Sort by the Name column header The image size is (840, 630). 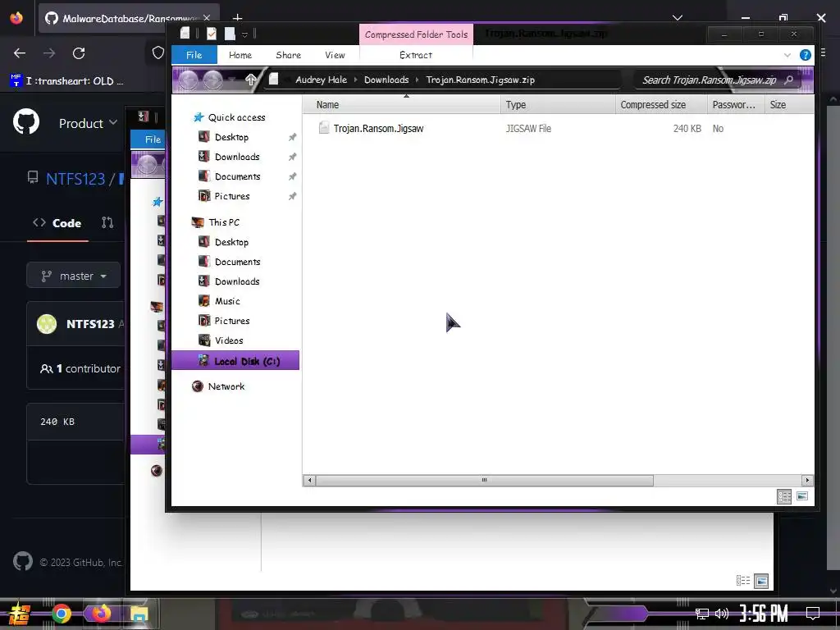click(402, 104)
